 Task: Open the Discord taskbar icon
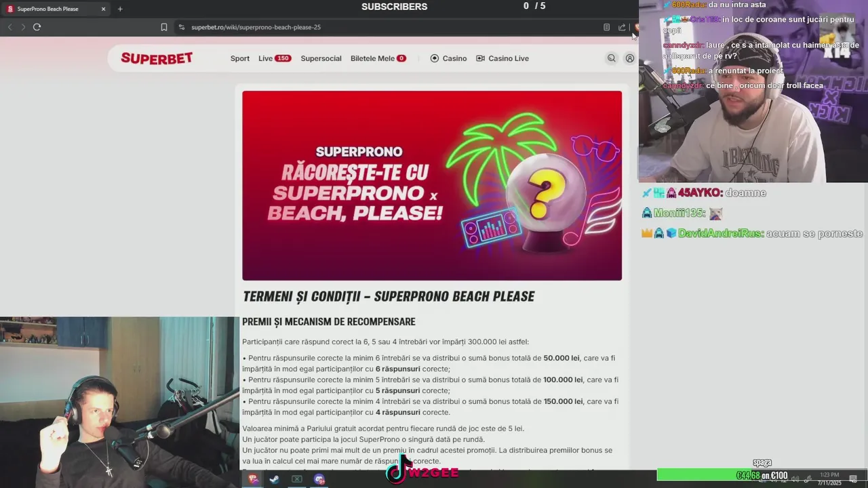pos(319,479)
